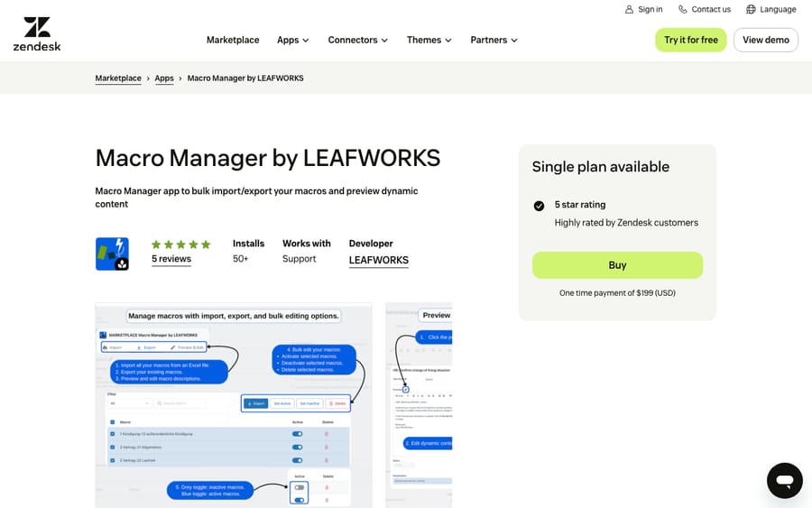Expand the Connectors dropdown menu
812x508 pixels.
(x=358, y=40)
